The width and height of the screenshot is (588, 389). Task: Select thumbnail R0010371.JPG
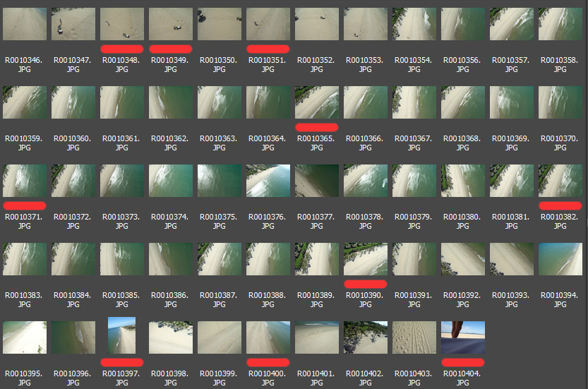coord(25,181)
